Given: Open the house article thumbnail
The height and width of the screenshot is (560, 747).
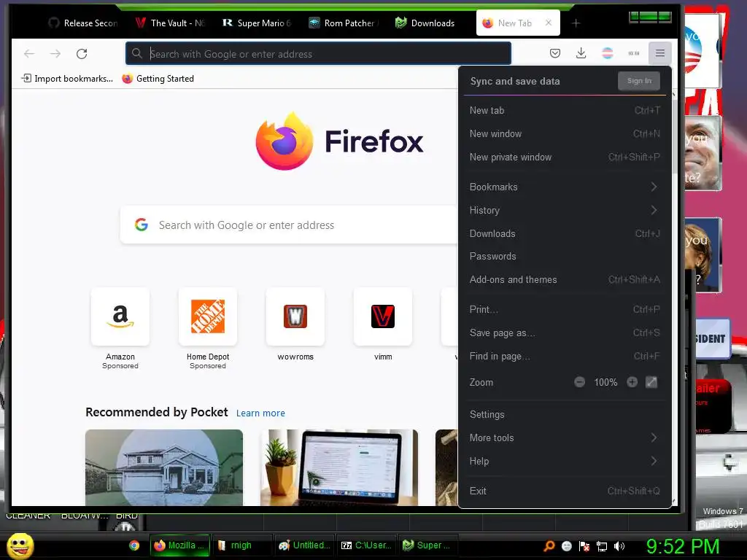Looking at the screenshot, I should [x=164, y=467].
